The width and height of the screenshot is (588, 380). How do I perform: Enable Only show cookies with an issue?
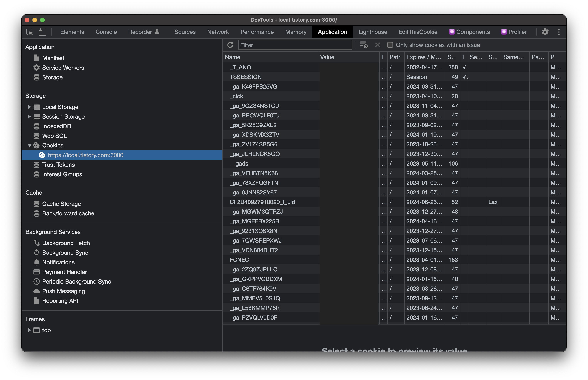pyautogui.click(x=390, y=45)
